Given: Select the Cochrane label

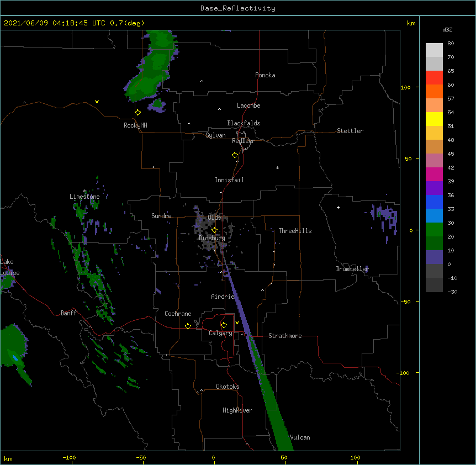Looking at the screenshot, I should click(x=178, y=314).
